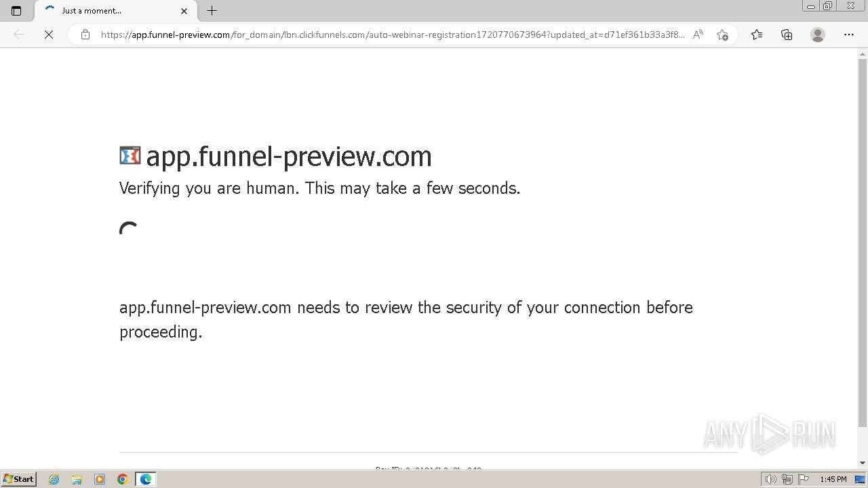Click the vertical scrollbar down arrow
Image resolution: width=868 pixels, height=488 pixels.
pos(863,463)
